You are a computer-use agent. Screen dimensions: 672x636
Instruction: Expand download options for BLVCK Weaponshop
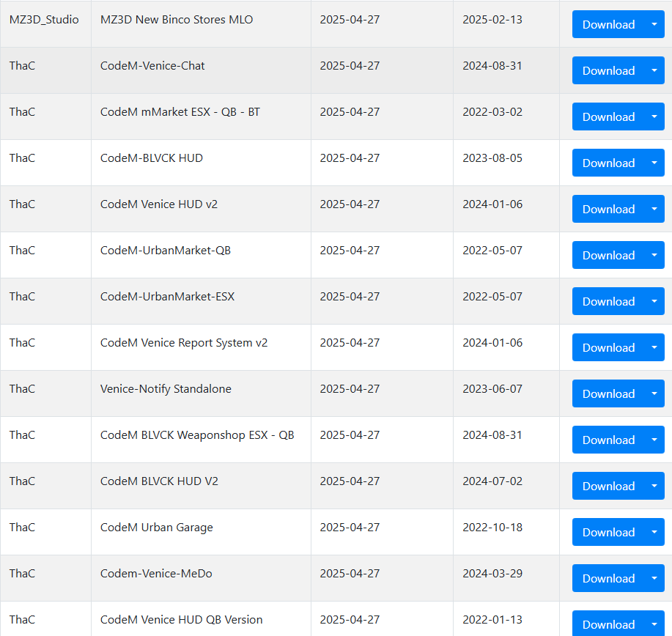point(654,440)
